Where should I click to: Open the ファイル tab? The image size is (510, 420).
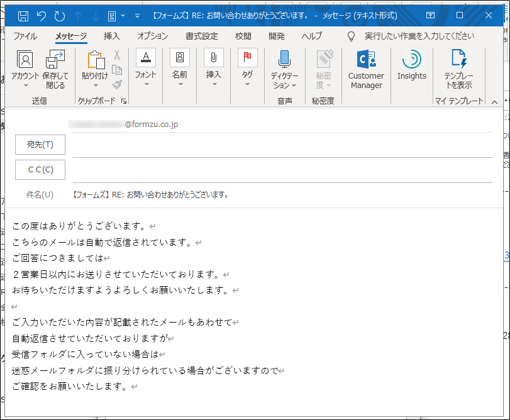tap(25, 36)
